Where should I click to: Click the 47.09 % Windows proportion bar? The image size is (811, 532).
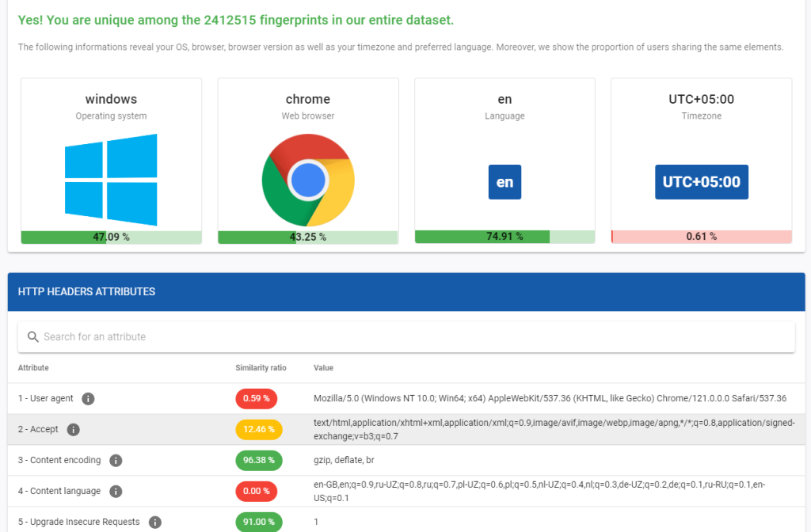coord(111,236)
